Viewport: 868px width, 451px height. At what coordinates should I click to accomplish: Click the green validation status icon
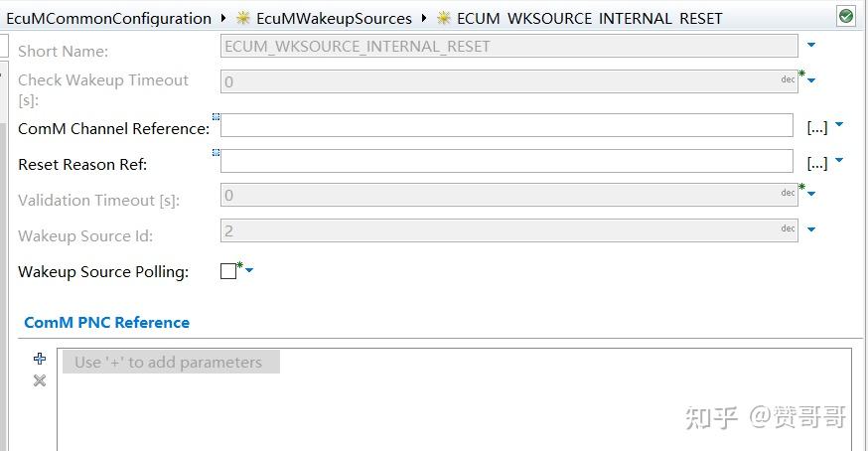coord(845,16)
